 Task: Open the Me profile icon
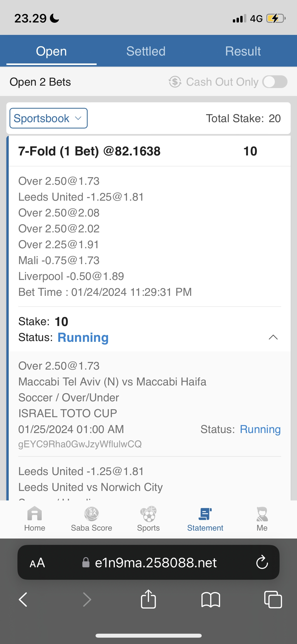point(262,514)
